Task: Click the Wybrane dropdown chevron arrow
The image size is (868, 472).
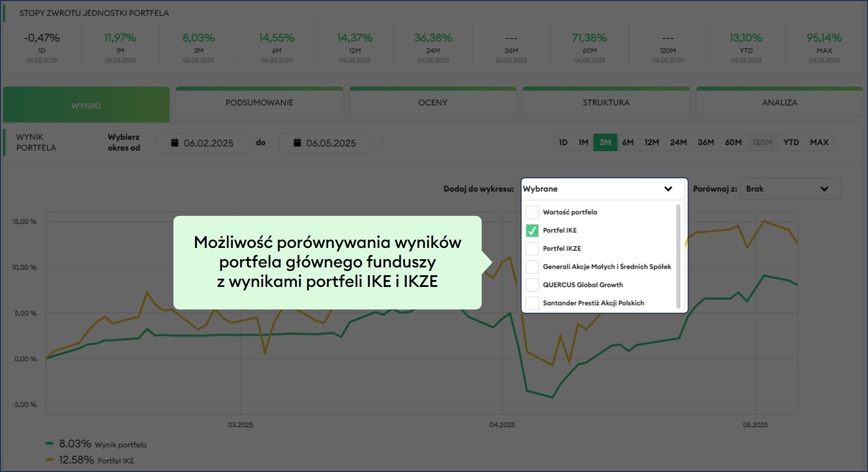Action: click(x=668, y=189)
